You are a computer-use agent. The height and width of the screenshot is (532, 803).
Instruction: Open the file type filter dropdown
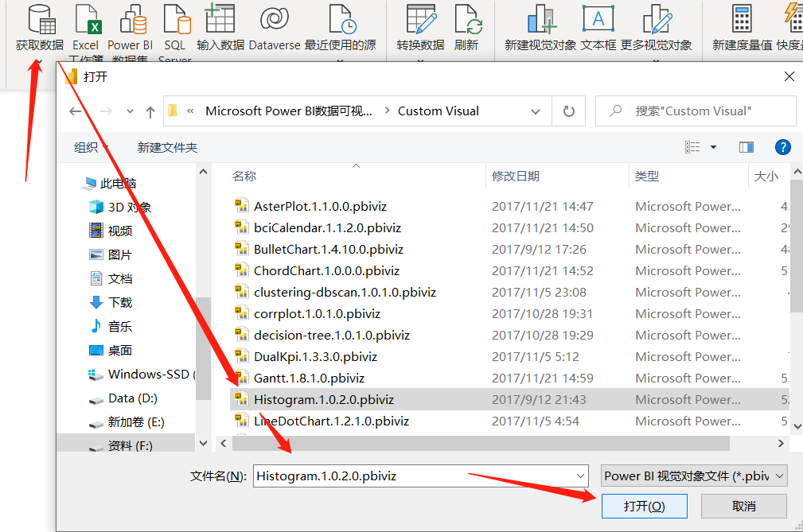click(x=694, y=476)
